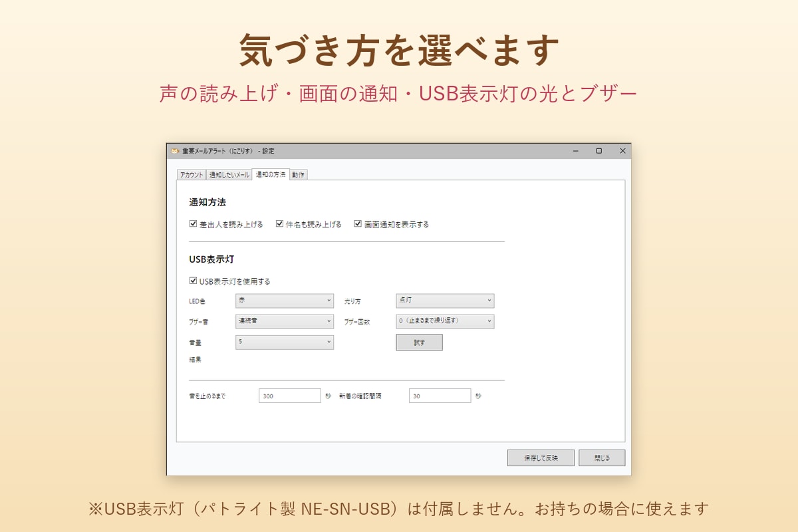Open the 動作 tab
Screen dimensions: 798x532
tap(298, 175)
